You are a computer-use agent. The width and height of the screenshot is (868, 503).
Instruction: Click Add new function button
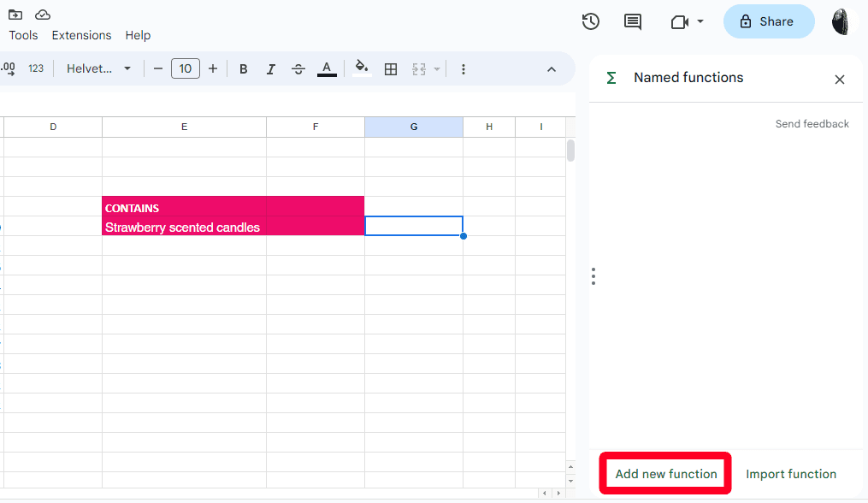point(666,474)
